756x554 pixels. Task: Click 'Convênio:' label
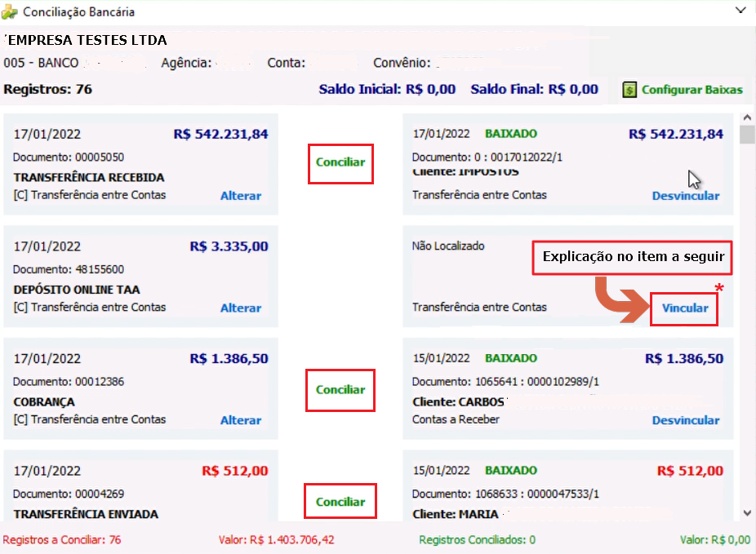point(402,63)
